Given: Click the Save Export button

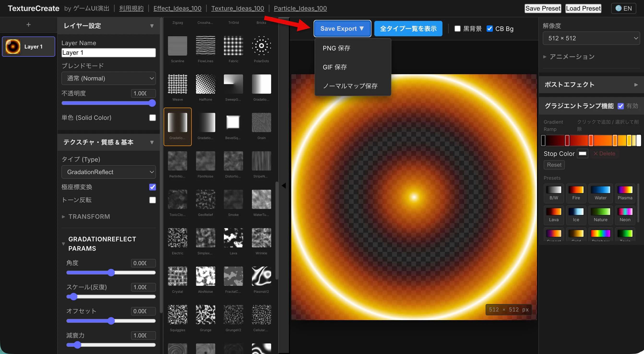Looking at the screenshot, I should click(x=342, y=29).
